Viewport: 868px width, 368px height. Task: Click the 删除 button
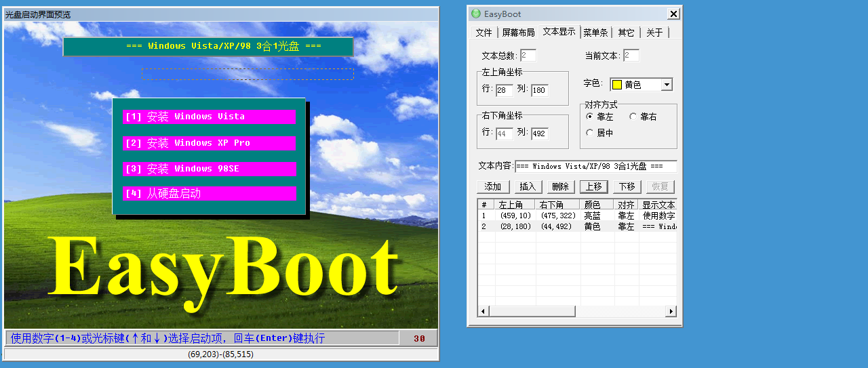(560, 186)
